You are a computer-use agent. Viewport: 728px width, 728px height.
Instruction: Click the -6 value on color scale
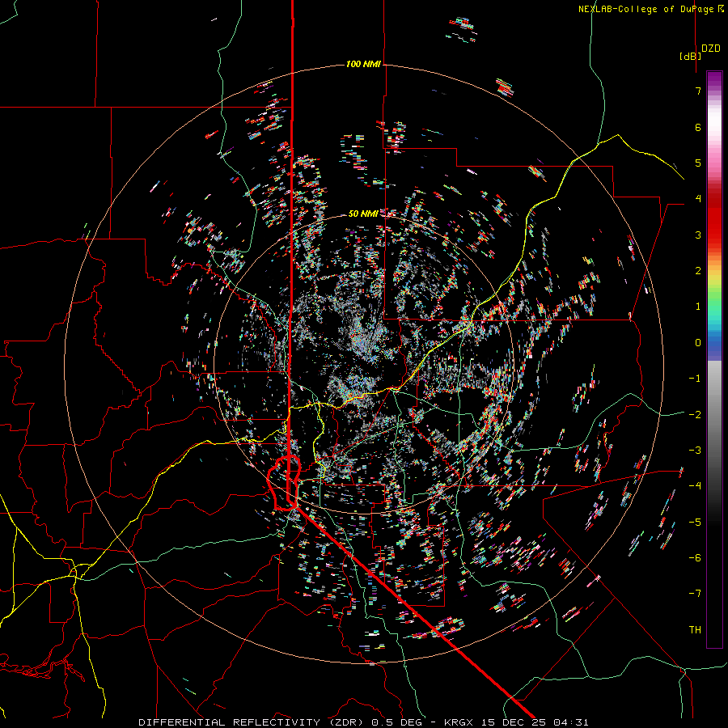pos(695,558)
